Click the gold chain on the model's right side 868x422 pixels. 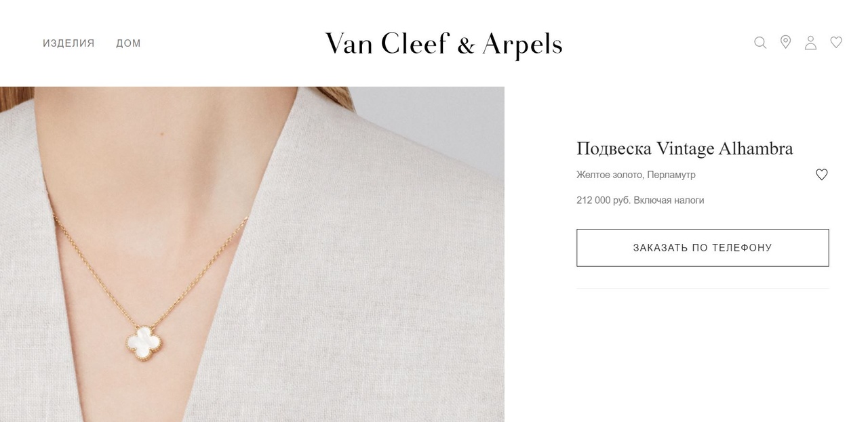coord(95,271)
